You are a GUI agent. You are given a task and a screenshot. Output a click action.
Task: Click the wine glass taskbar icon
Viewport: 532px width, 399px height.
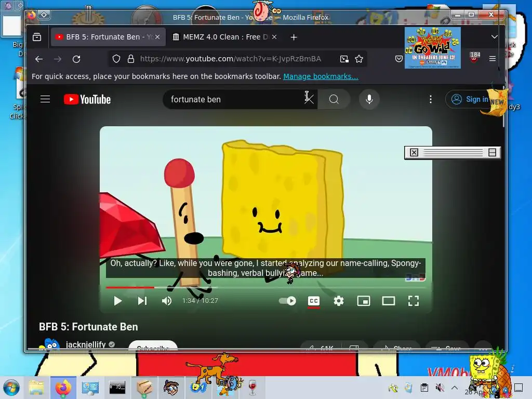(252, 388)
